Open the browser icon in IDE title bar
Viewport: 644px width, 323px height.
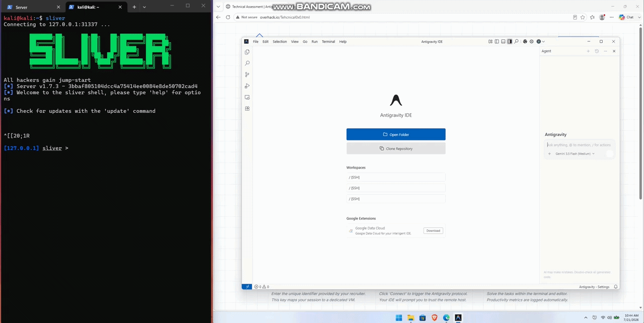point(525,42)
